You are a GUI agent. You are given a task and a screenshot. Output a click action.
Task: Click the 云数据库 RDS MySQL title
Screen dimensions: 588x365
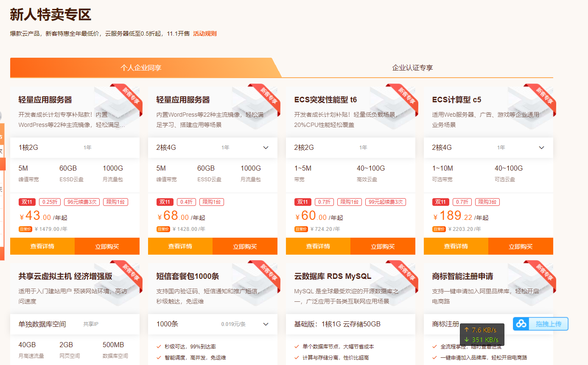pyautogui.click(x=333, y=276)
